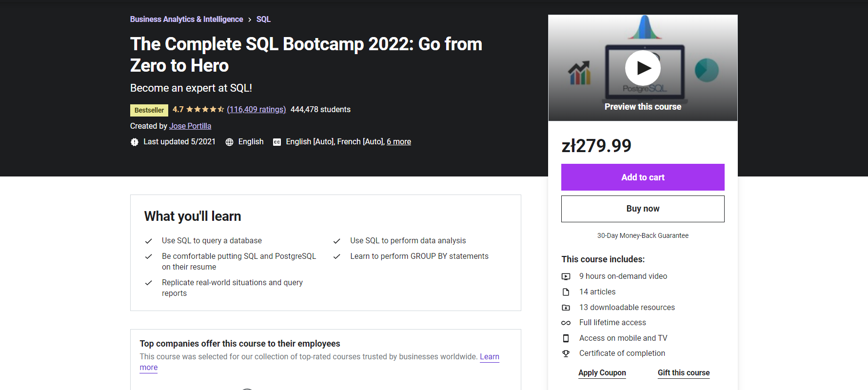Click the star rating icons
Viewport: 868px width, 390px height.
click(205, 109)
